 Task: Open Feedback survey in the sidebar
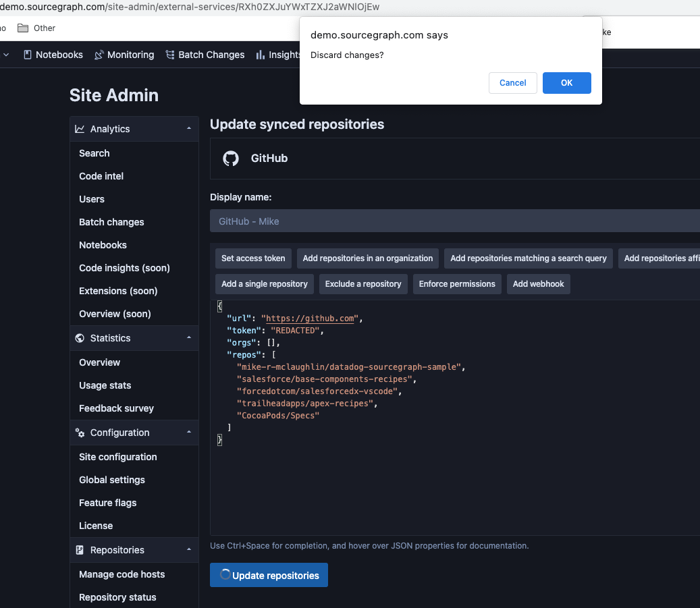(x=116, y=408)
